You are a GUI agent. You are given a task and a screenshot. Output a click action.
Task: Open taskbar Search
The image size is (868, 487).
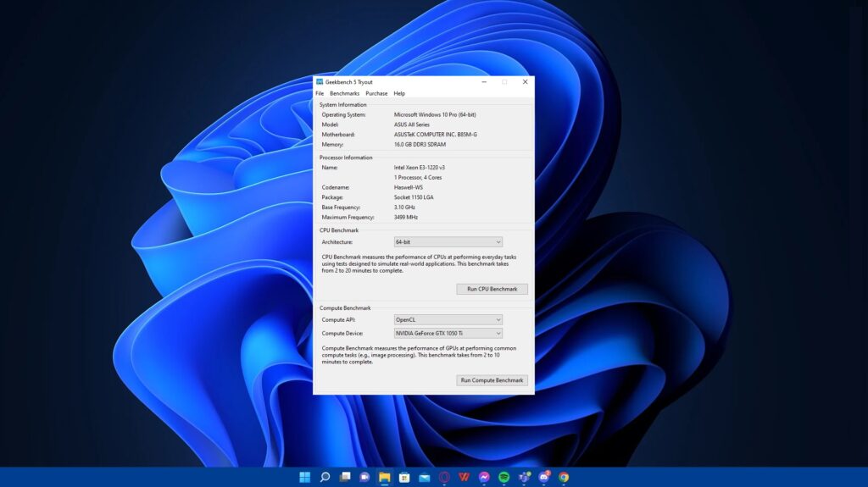[x=325, y=477]
